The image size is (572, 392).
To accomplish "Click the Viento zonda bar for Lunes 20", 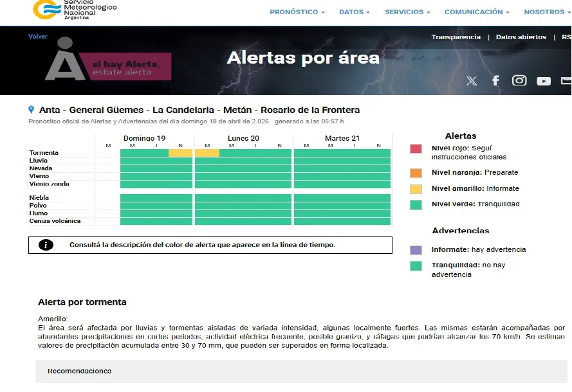I will pos(243,184).
